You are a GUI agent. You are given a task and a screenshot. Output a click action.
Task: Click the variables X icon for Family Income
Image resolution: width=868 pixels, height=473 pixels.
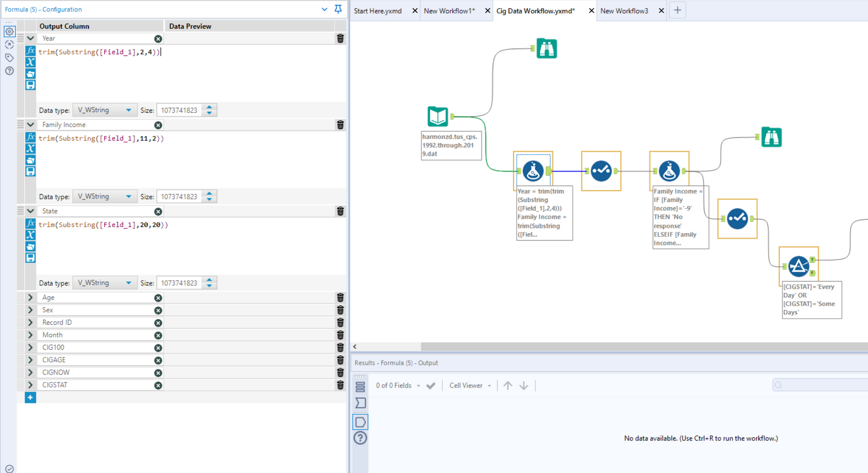coord(30,149)
